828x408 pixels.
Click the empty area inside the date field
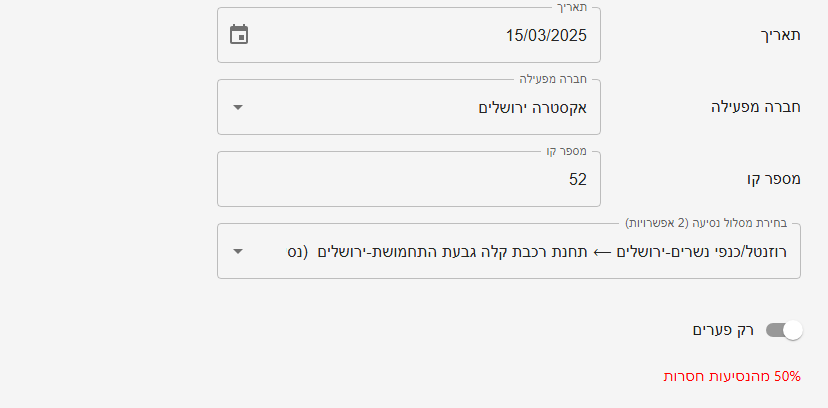380,35
